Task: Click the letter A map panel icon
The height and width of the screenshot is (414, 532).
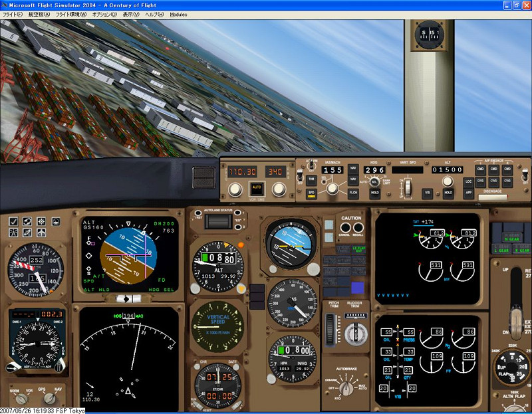Action: pos(13,233)
